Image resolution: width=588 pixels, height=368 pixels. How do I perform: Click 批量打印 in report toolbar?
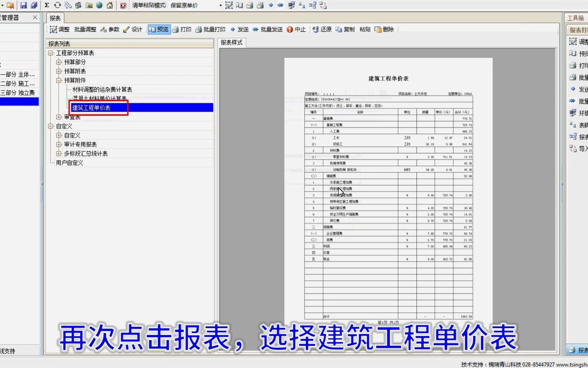tap(210, 29)
